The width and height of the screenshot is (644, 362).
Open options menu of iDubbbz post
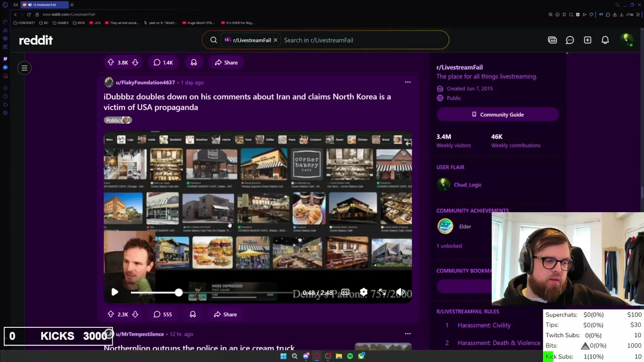(x=408, y=82)
